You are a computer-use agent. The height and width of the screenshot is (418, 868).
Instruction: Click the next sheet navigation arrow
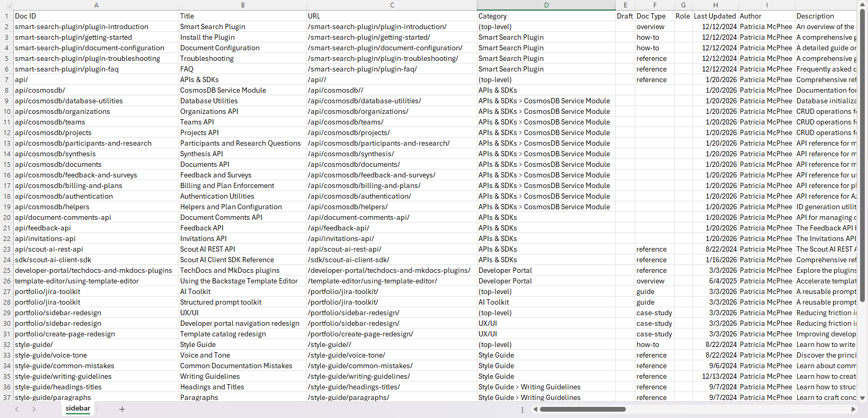pos(34,409)
